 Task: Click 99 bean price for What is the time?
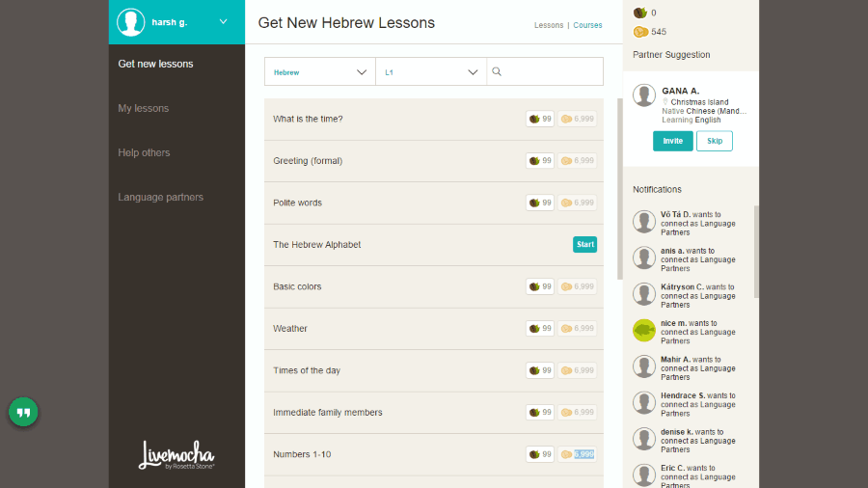click(x=540, y=119)
